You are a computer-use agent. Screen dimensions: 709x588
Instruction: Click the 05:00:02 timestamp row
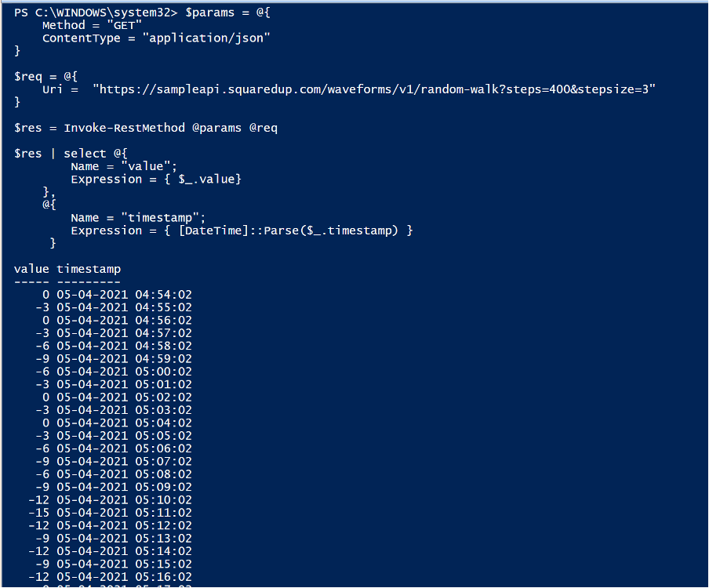(x=124, y=372)
